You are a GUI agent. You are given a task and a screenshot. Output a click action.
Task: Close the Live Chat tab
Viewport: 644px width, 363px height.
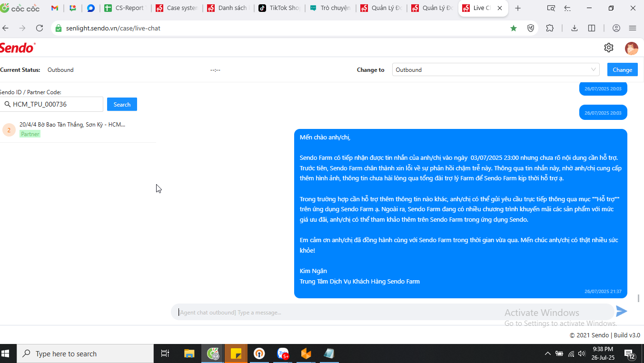click(x=500, y=8)
